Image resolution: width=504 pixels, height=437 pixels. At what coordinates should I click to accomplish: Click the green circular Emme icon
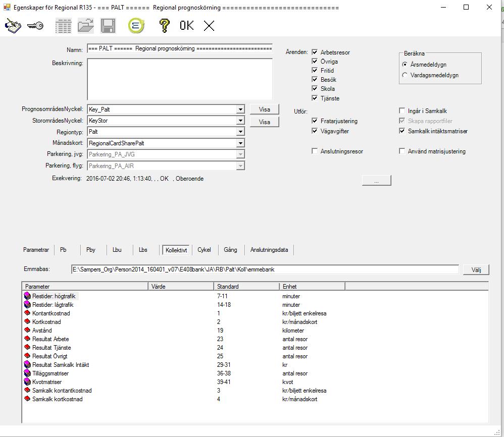[x=136, y=26]
